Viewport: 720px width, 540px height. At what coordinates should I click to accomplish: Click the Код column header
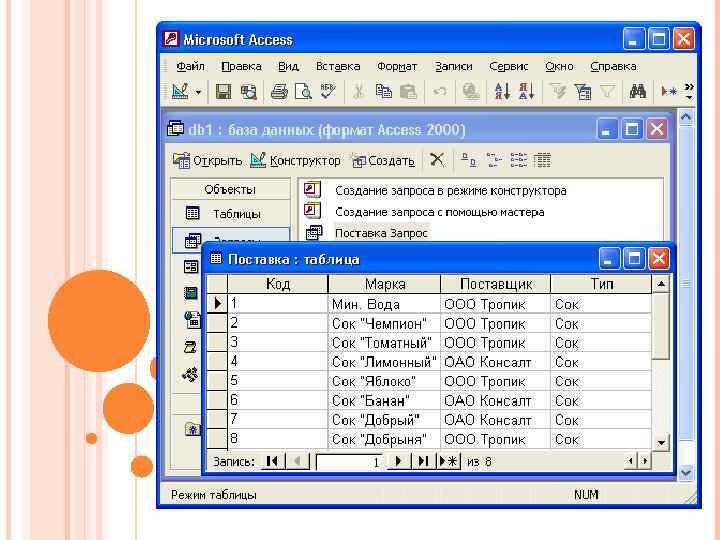coord(277,284)
